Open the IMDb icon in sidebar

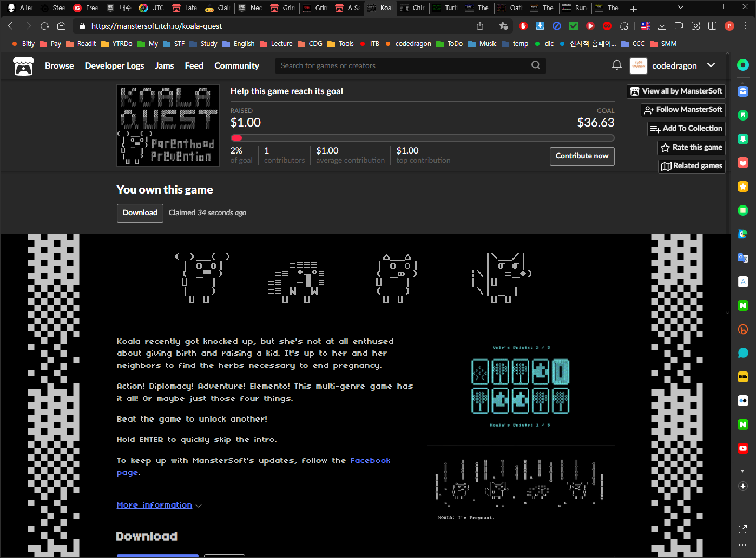[x=743, y=377]
